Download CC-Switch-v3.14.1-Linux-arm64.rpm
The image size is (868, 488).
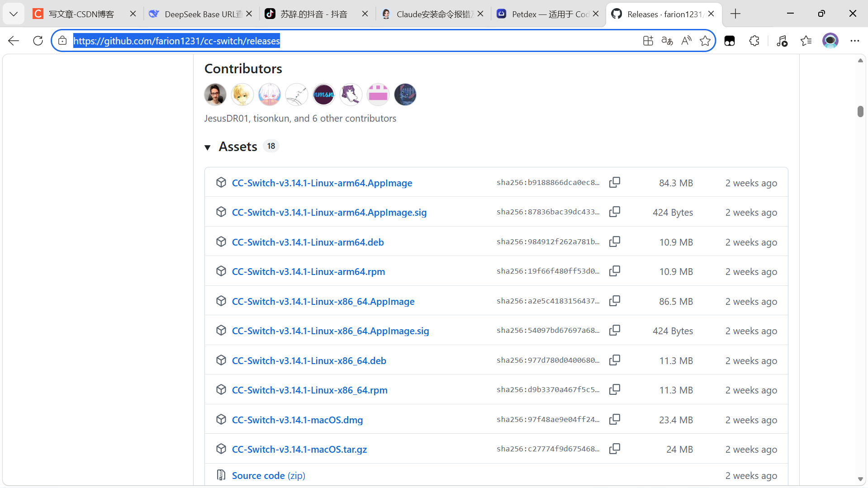(x=308, y=271)
